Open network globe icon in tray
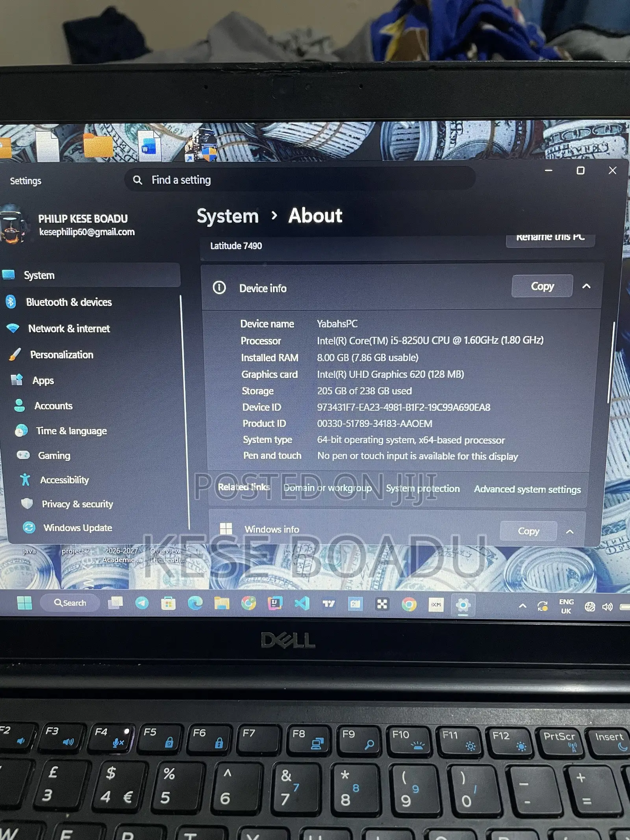This screenshot has height=840, width=630. (x=589, y=607)
